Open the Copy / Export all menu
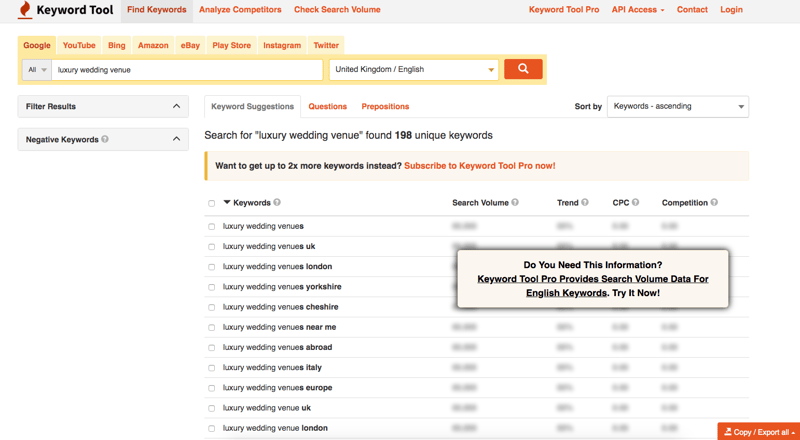The width and height of the screenshot is (800, 440). click(759, 432)
